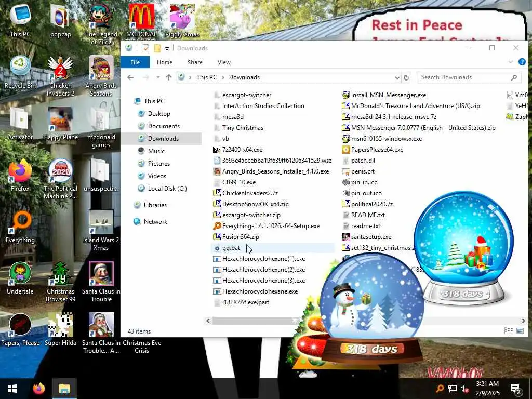
Task: Open Island Wars 2 Xmas shortcut
Action: [101, 230]
